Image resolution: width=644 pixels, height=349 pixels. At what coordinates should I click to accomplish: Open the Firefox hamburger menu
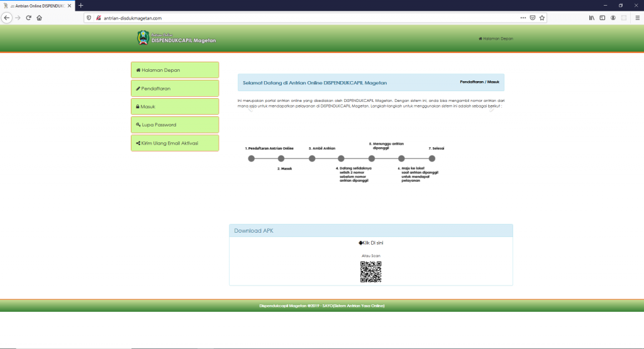[636, 18]
